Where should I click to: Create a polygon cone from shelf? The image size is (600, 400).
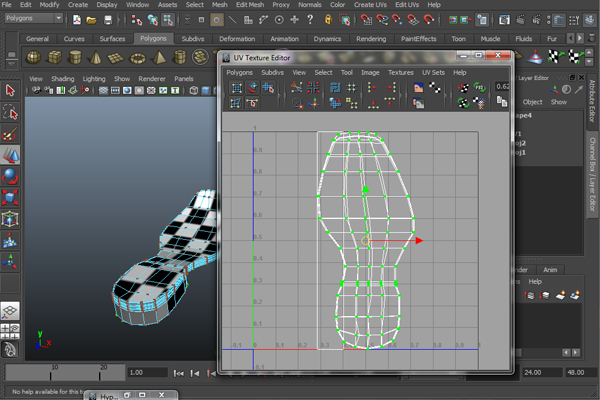[96, 57]
